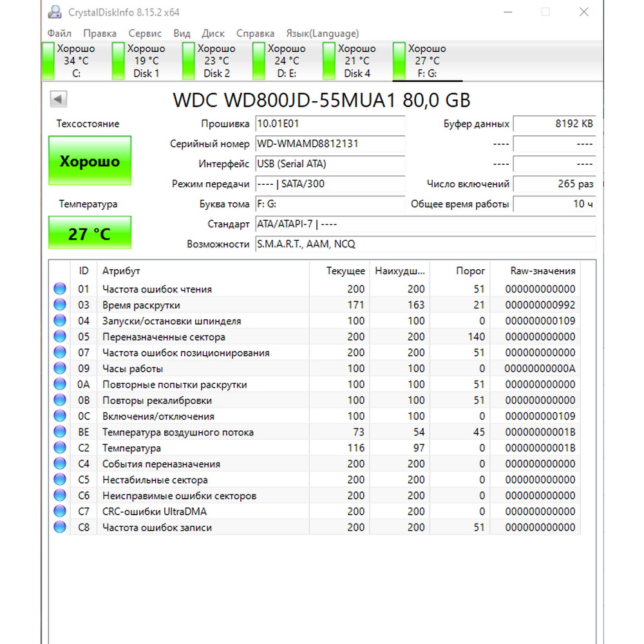Click status orb for Reallocated sectors (05)
Image resolution: width=644 pixels, height=644 pixels.
tap(60, 336)
